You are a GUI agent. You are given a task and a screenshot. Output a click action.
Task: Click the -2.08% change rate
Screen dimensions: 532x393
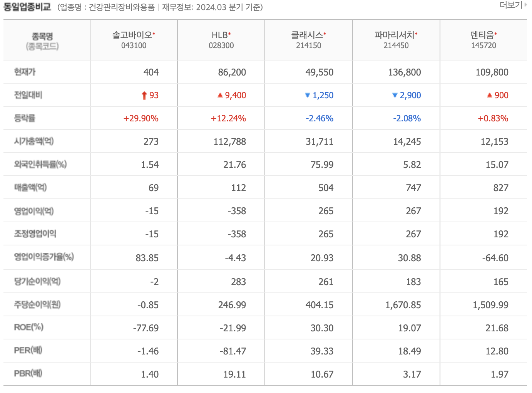[407, 118]
